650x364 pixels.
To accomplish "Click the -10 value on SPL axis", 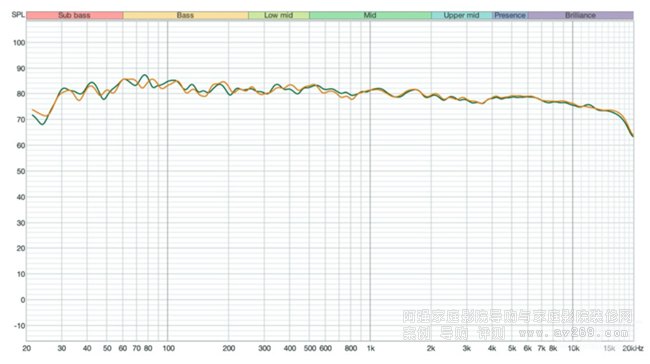I will (19, 326).
